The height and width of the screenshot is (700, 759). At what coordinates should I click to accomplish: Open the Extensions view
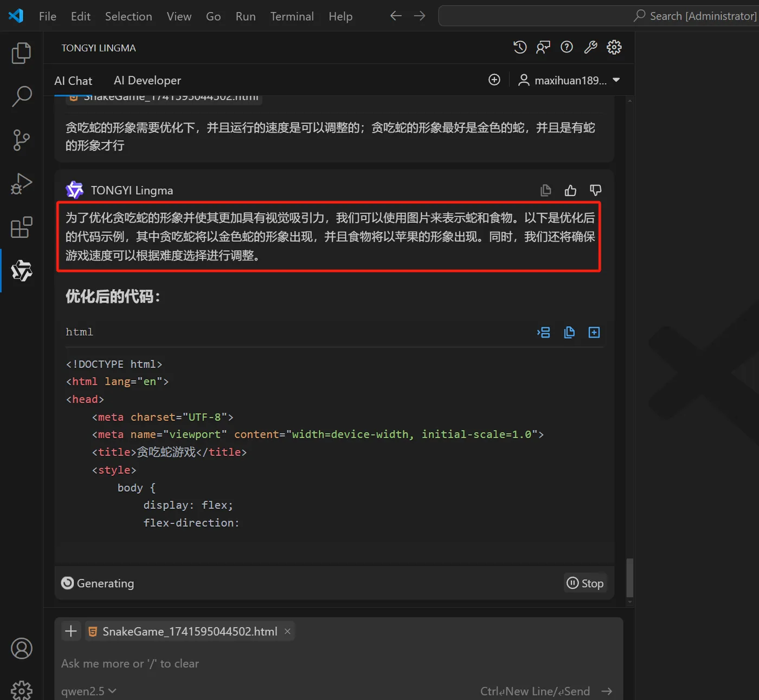point(22,227)
